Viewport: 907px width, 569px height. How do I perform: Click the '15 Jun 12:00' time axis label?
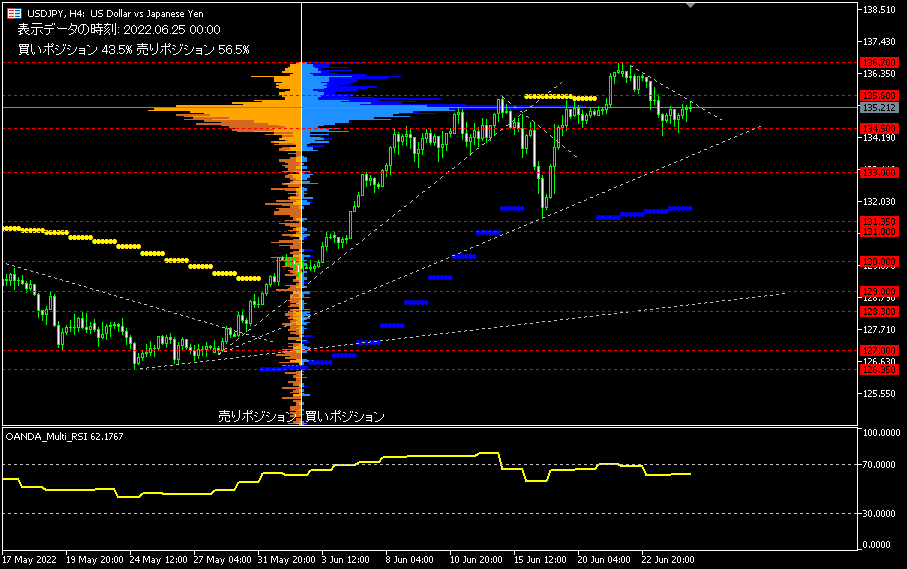tap(540, 560)
